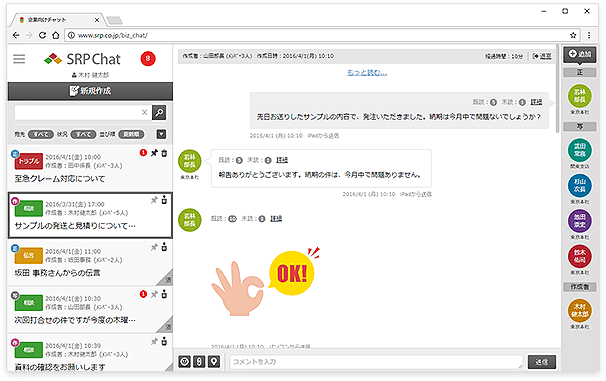The height and width of the screenshot is (381, 606).
Task: Click the orange 伝言 category tag
Action: (29, 255)
